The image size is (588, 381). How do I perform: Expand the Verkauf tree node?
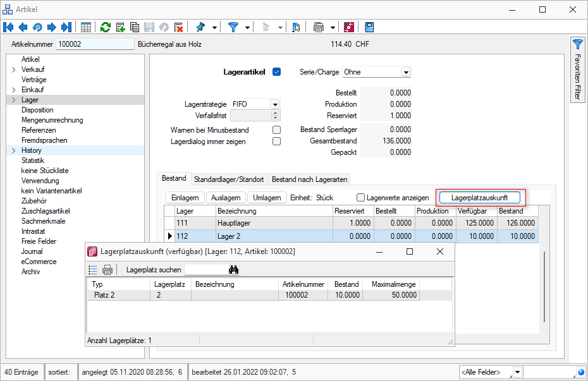pos(13,70)
